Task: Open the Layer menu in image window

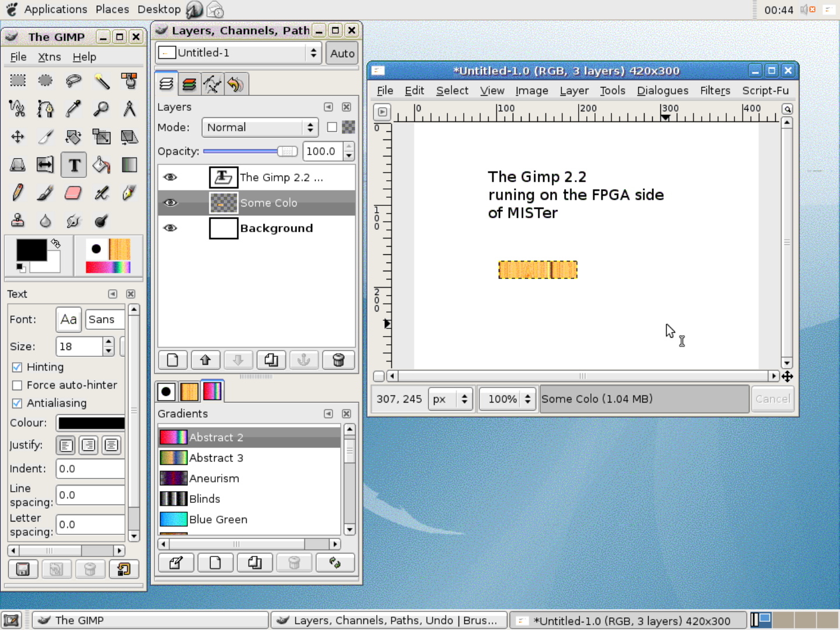Action: coord(574,90)
